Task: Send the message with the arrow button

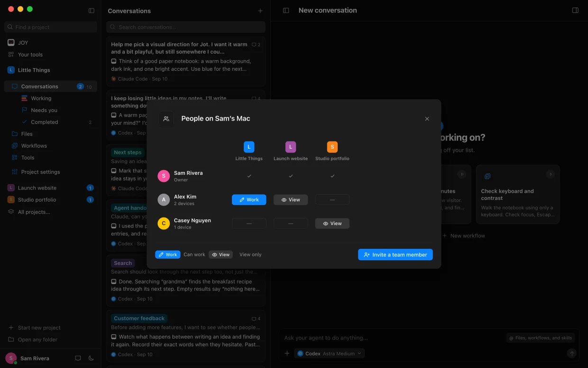Action: (x=572, y=353)
